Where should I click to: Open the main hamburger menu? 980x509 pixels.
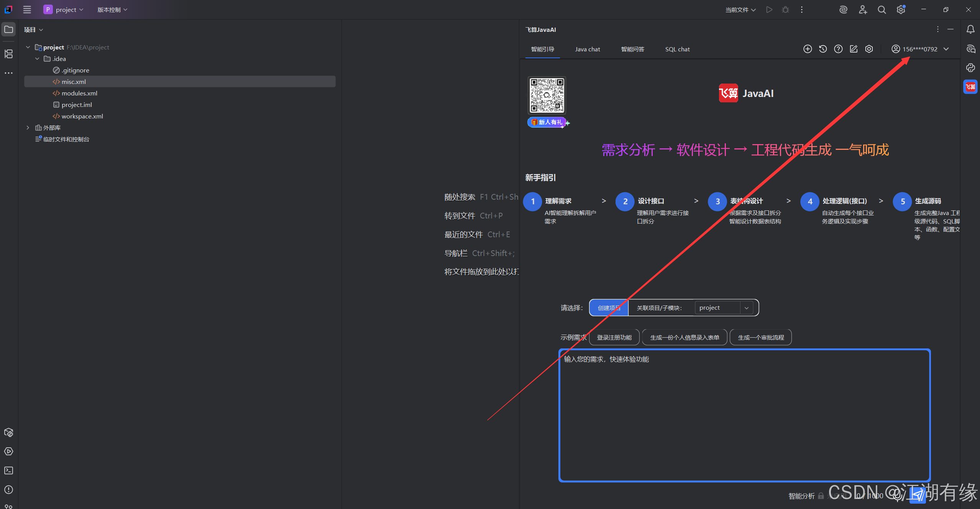(x=27, y=10)
